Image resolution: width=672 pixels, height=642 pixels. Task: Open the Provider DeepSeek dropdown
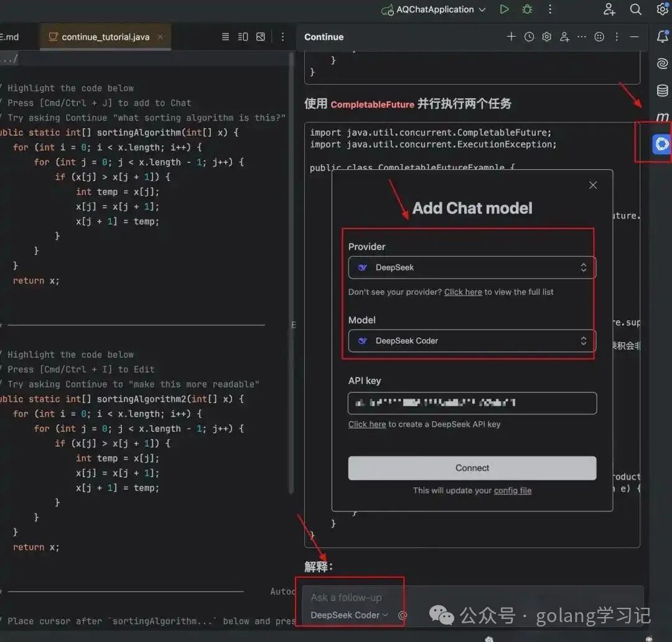(472, 267)
